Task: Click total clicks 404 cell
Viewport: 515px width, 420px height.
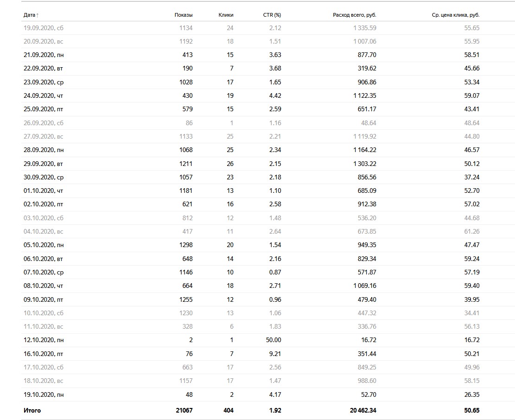Action: (228, 410)
